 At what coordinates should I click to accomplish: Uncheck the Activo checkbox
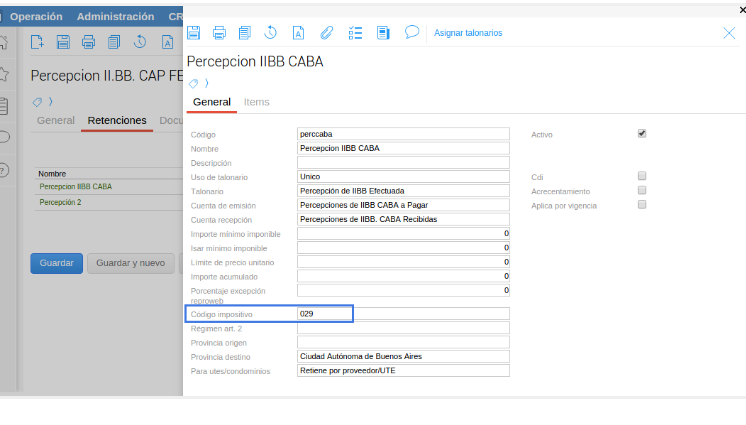(x=642, y=133)
